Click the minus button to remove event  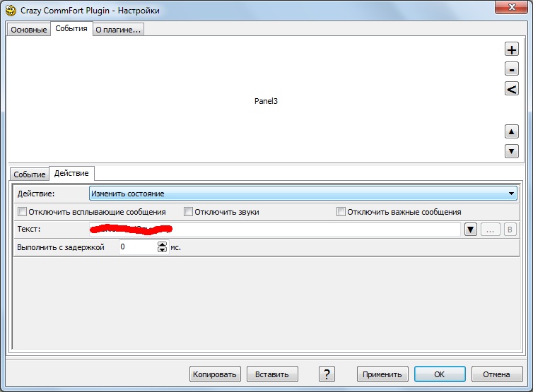pyautogui.click(x=512, y=69)
